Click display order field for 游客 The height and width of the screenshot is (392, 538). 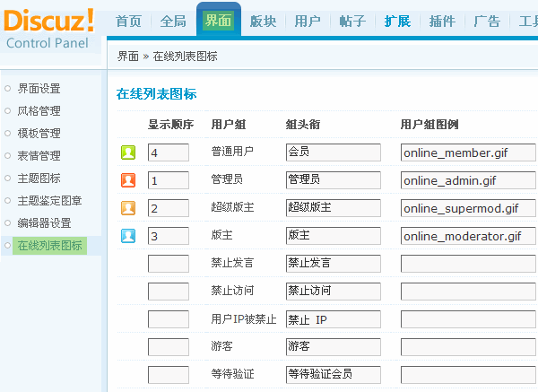(x=169, y=347)
